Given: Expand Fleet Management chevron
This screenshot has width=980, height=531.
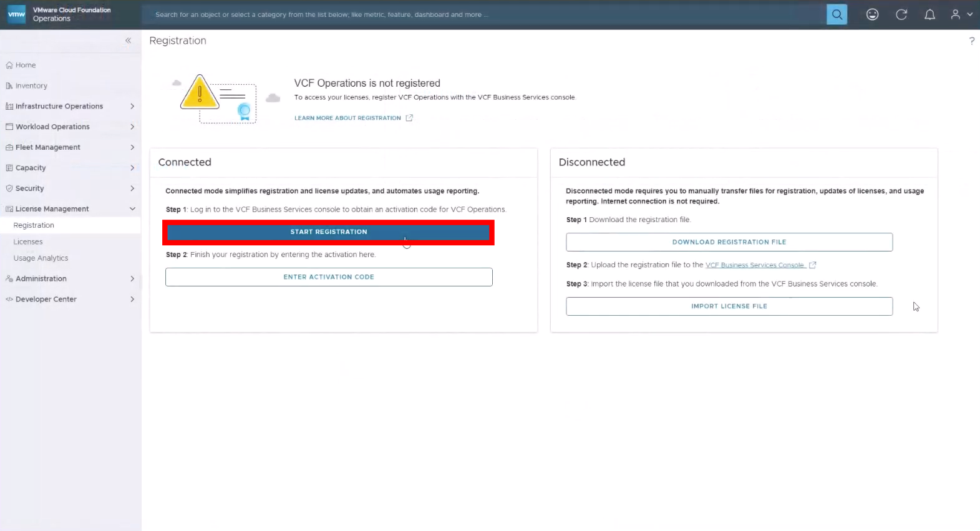Looking at the screenshot, I should point(132,147).
